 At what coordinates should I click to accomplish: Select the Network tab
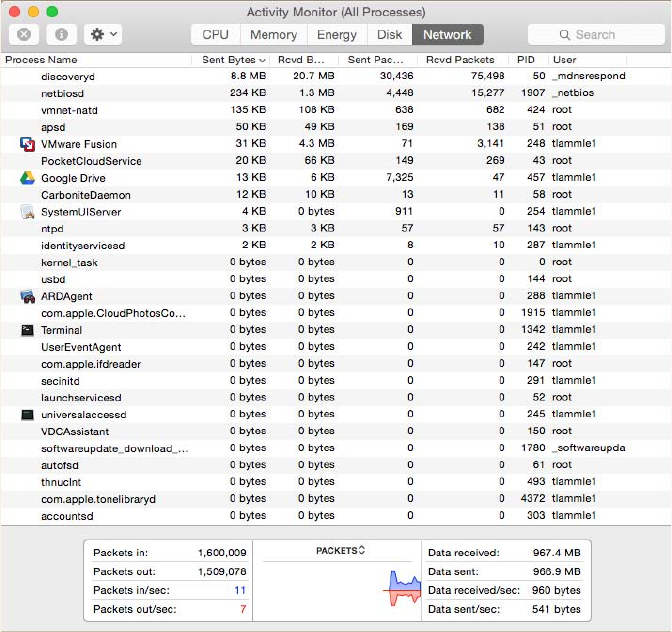tap(447, 35)
